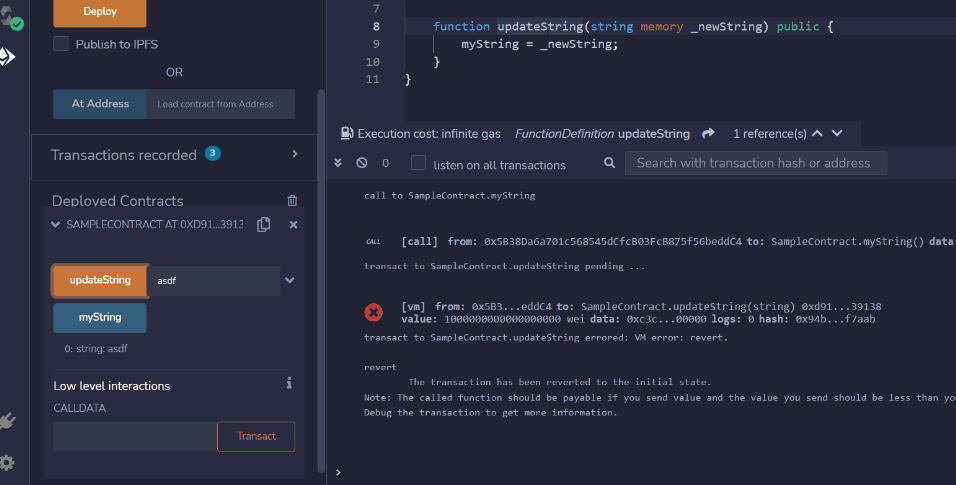Remove the SampleContract instance
This screenshot has width=956, height=485.
pyautogui.click(x=293, y=225)
